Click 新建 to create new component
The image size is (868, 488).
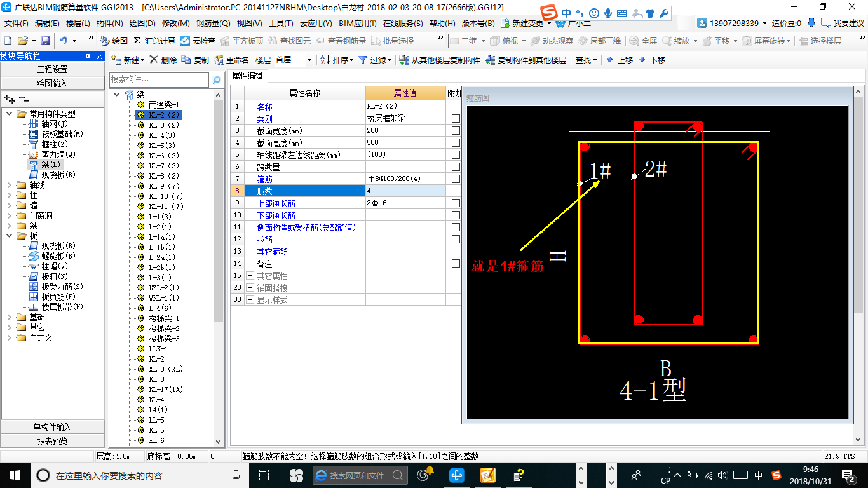point(127,60)
